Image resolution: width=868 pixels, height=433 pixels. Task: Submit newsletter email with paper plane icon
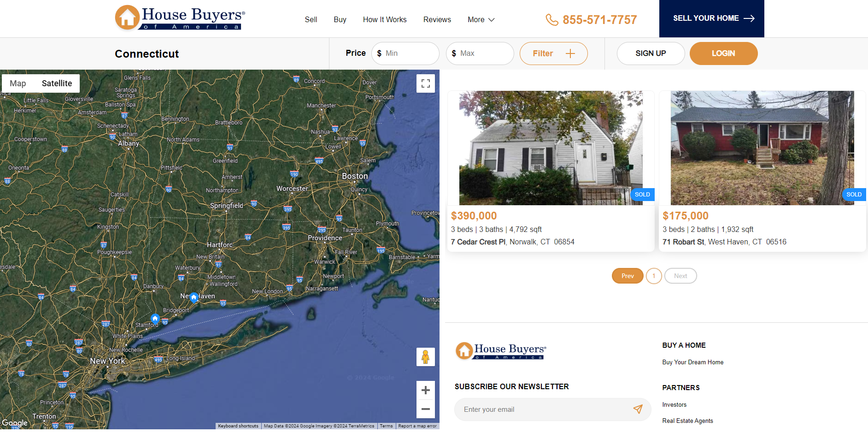coord(638,409)
